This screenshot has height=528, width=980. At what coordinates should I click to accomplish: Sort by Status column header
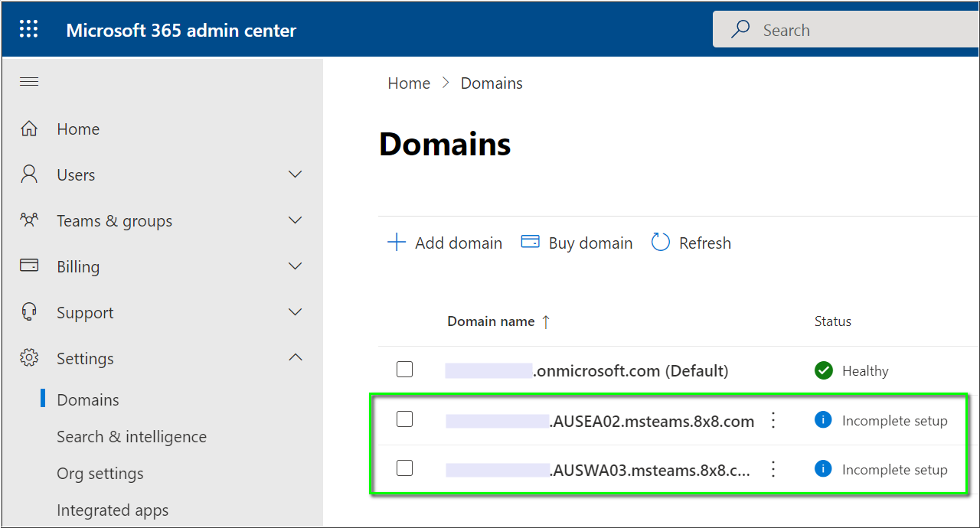833,321
